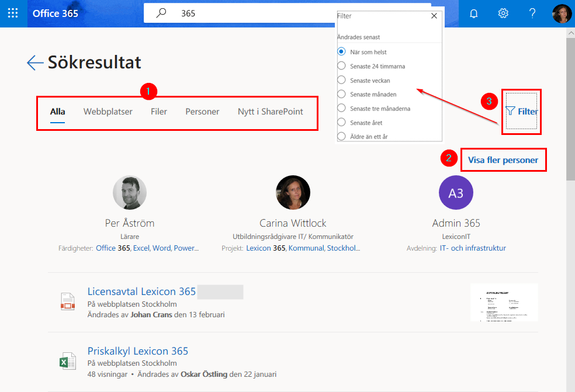Viewport: 575px width, 392px height.
Task: Open the Licensavtal document preview thumbnail
Action: 504,302
